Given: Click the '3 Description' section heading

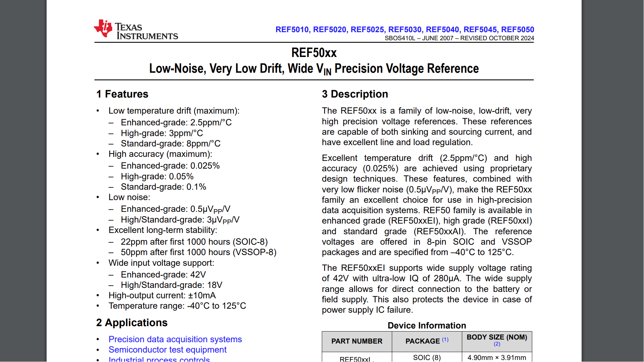Looking at the screenshot, I should (355, 94).
